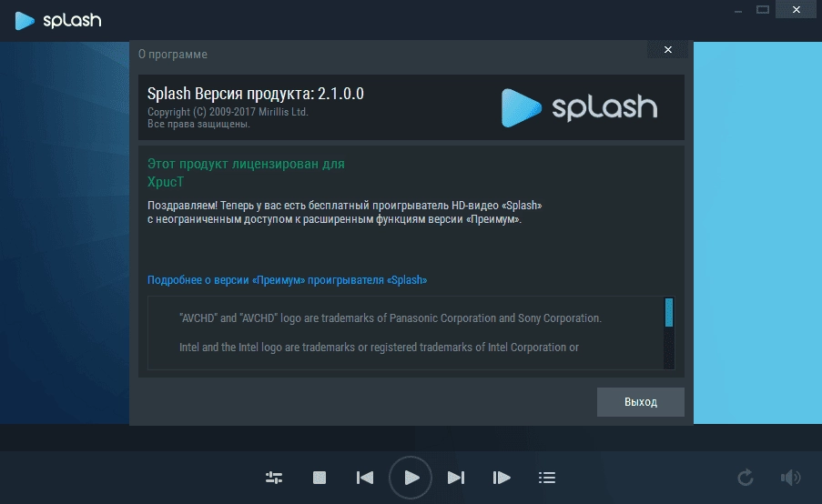This screenshot has width=822, height=504.
Task: Click the Splash logo inside the about dialog
Action: [x=579, y=107]
